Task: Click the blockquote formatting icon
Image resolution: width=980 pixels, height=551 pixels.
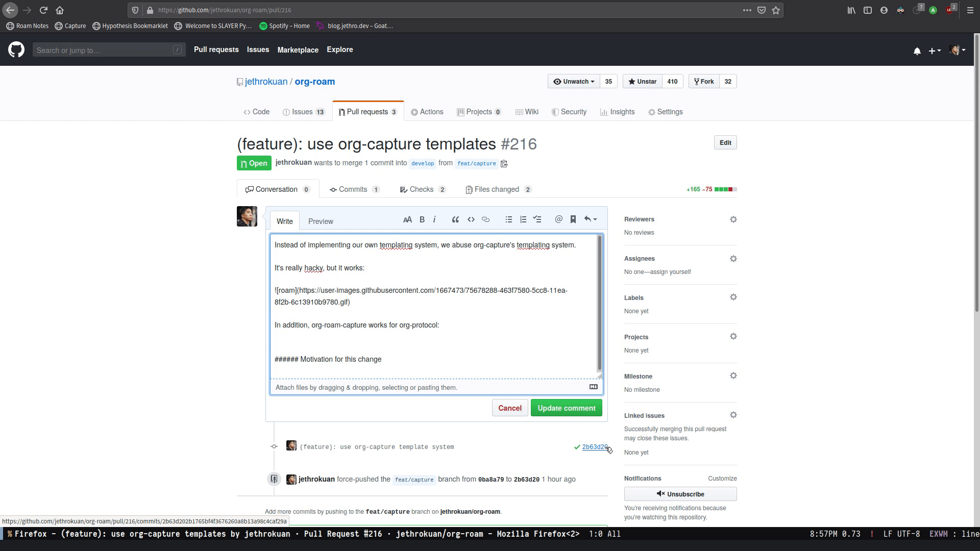Action: click(455, 219)
